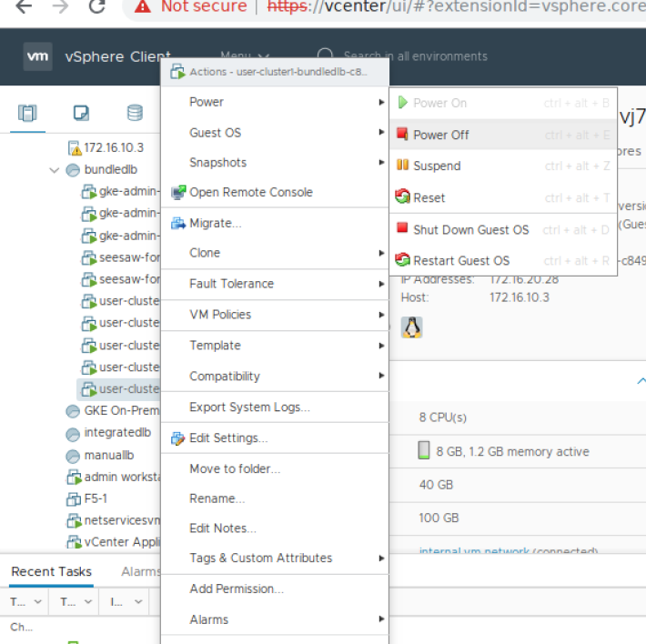This screenshot has width=646, height=644.
Task: Choose Migrate from the context menu
Action: click(215, 223)
